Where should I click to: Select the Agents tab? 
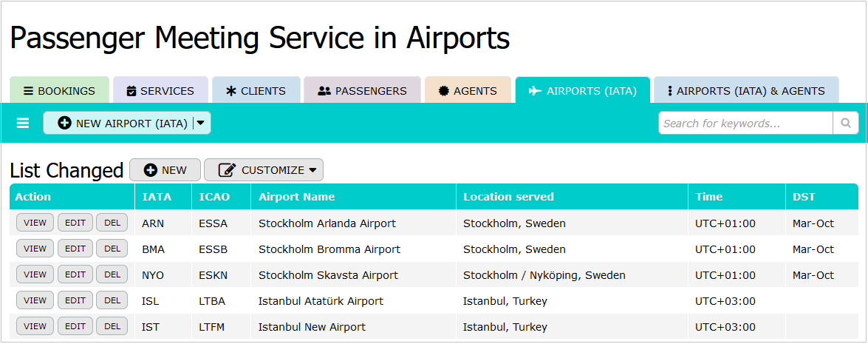(468, 91)
